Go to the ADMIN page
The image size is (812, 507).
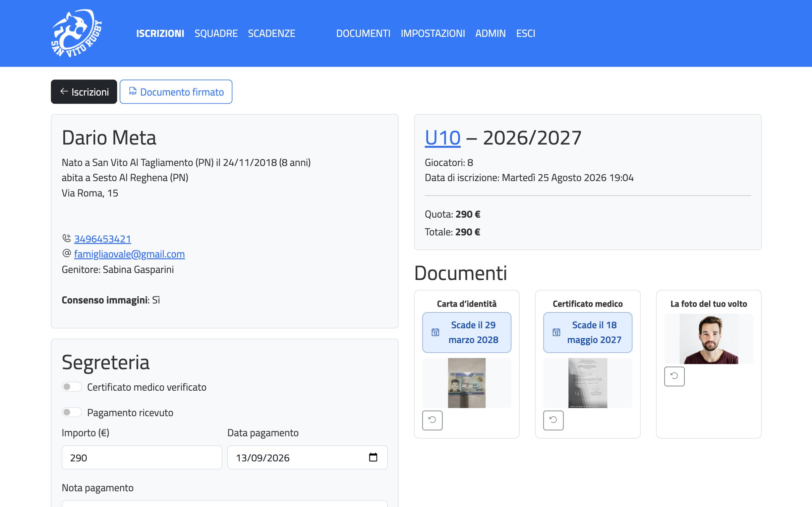[490, 34]
